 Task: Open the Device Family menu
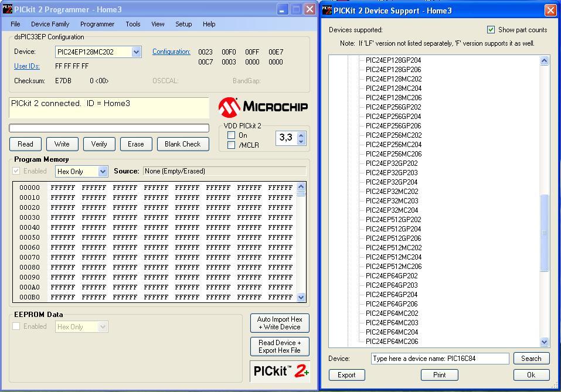click(50, 24)
